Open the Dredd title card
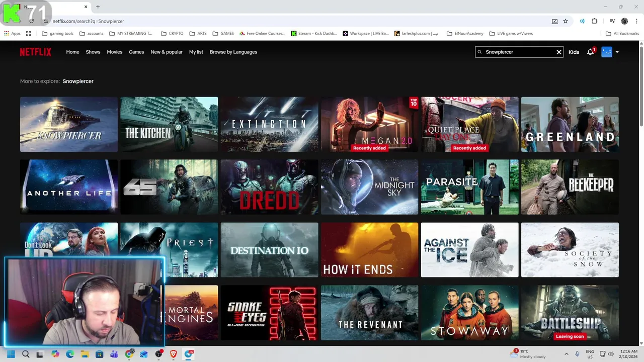 269,187
